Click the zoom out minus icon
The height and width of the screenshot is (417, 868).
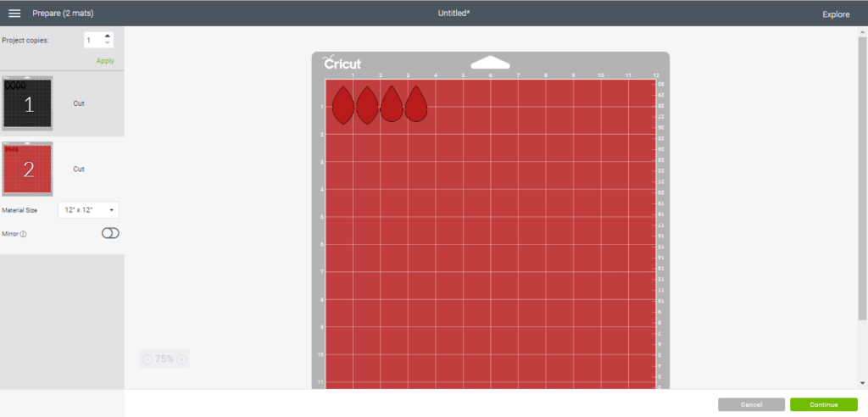(x=147, y=359)
